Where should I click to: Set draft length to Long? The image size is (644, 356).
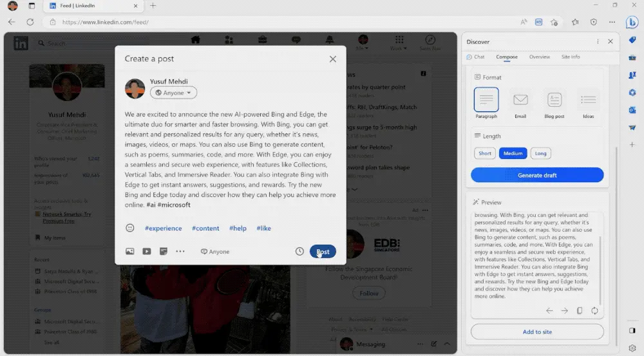(x=540, y=153)
